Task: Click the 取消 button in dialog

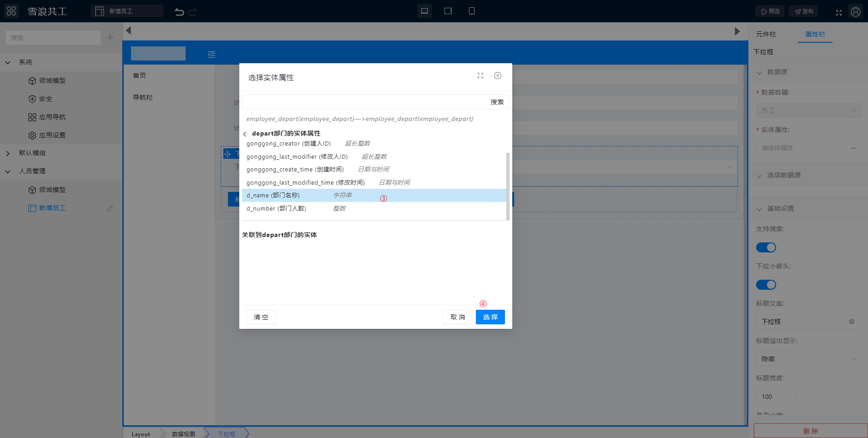Action: (x=457, y=317)
